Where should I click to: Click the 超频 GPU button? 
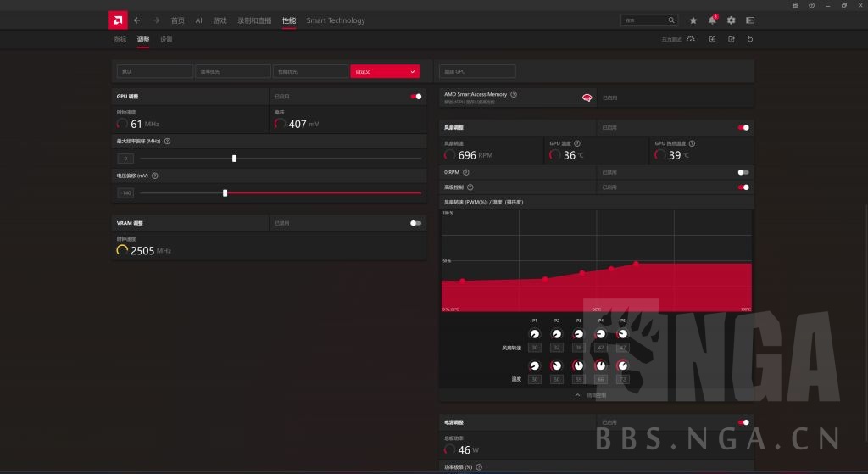477,72
